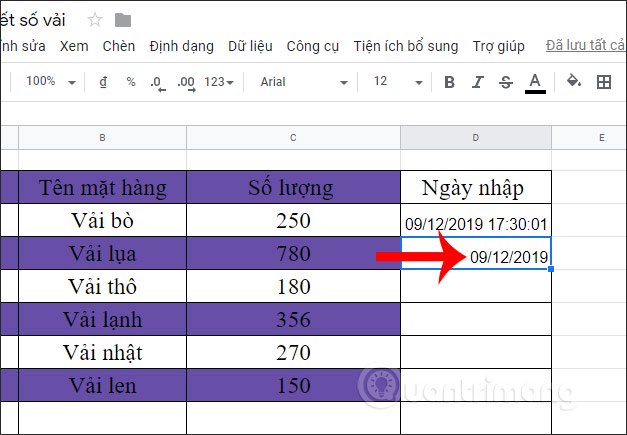Open the font size 12 dropdown
Image resolution: width=627 pixels, height=435 pixels.
[x=398, y=82]
